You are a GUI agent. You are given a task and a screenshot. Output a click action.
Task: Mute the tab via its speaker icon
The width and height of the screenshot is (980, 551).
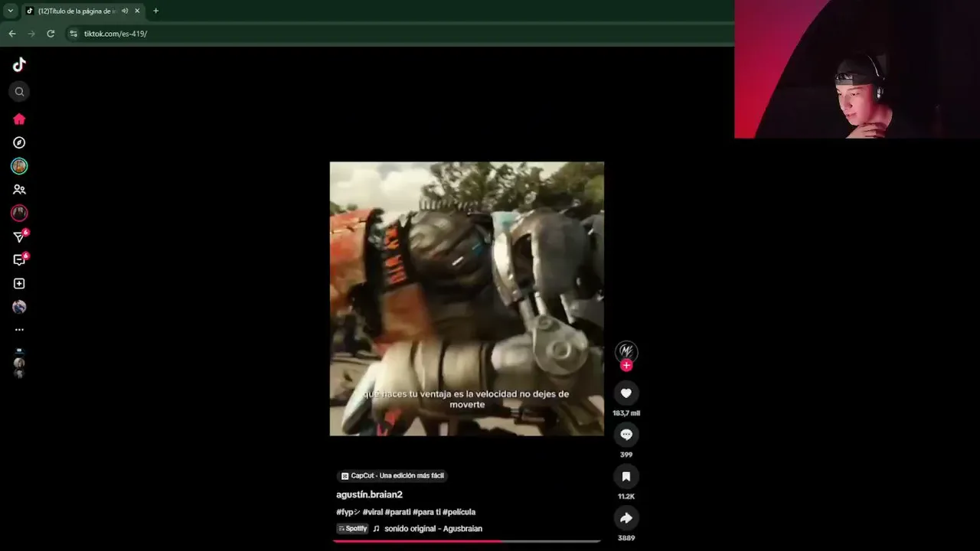pos(125,11)
